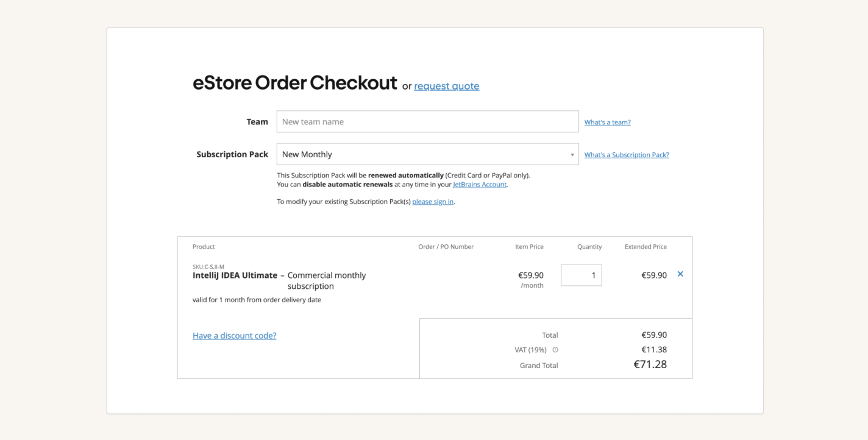This screenshot has width=868, height=440.
Task: Open "What's a Subscription Pack?" help link
Action: 626,155
